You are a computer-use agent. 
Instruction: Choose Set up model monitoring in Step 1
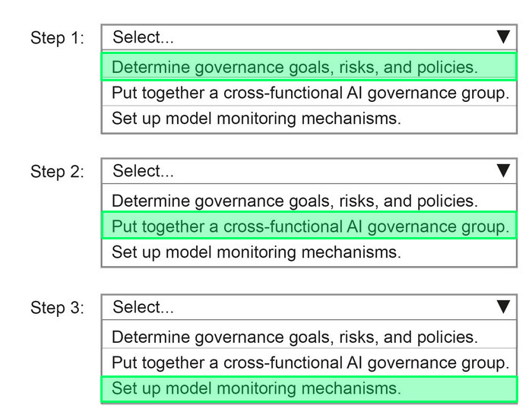[x=309, y=119]
